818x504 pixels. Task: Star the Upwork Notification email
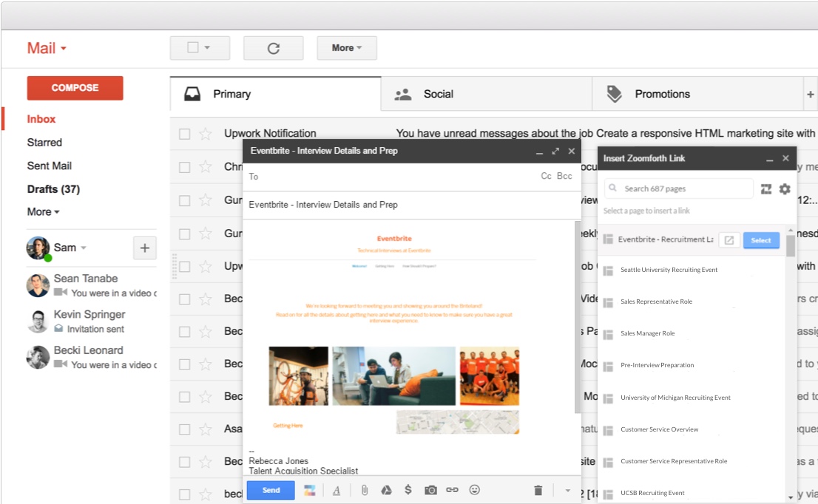point(206,134)
